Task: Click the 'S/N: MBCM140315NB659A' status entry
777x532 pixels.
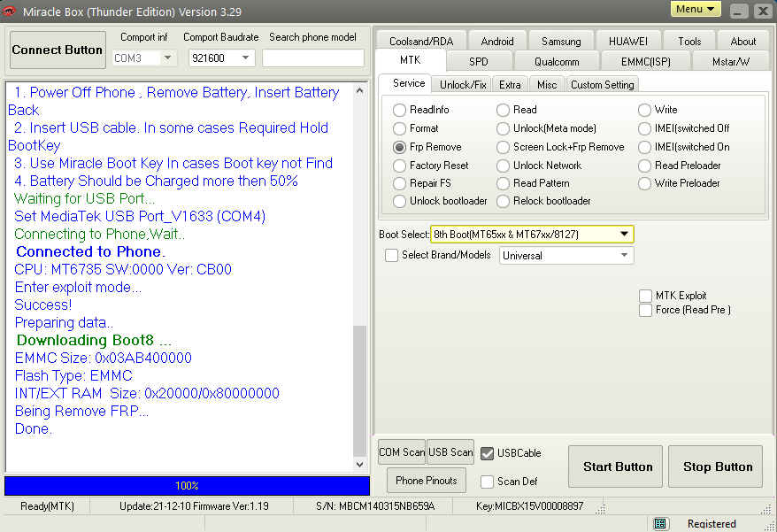Action: 375,506
